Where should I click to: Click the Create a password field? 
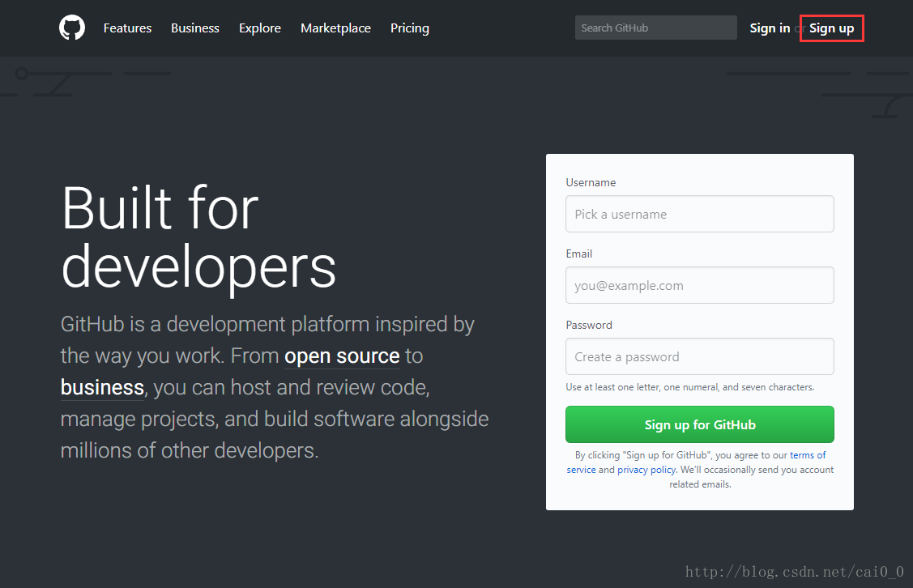coord(699,356)
